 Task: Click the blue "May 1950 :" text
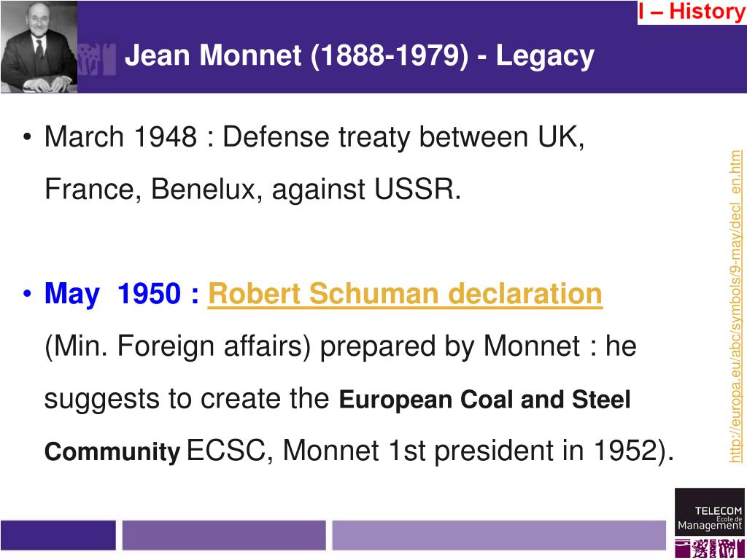(x=122, y=294)
